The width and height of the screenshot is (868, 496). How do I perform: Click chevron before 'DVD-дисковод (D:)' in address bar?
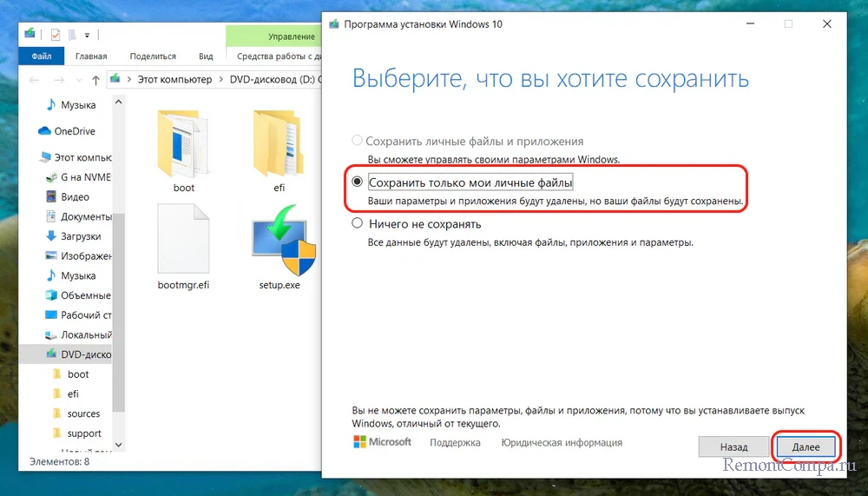(x=222, y=79)
